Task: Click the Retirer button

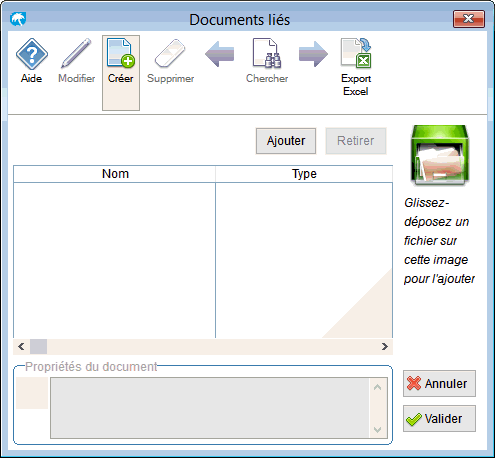Action: click(356, 141)
